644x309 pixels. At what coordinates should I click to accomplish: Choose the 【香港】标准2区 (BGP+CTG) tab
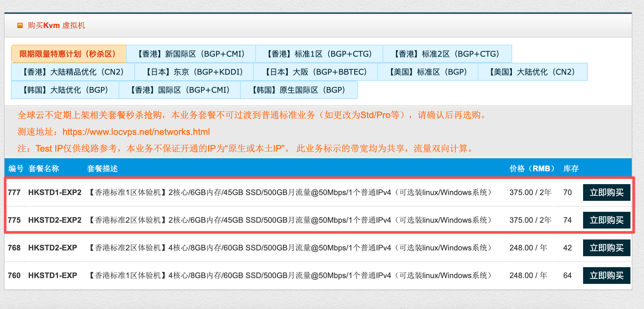pos(447,54)
